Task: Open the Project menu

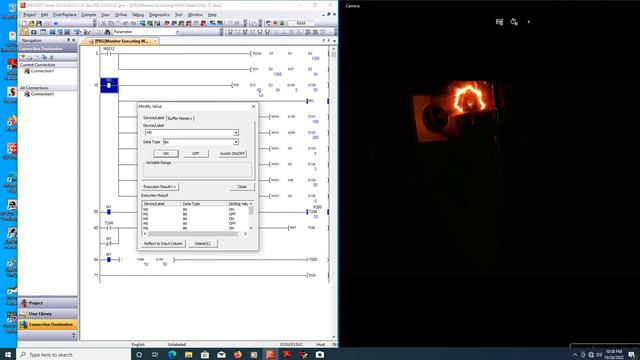Action: coord(29,15)
